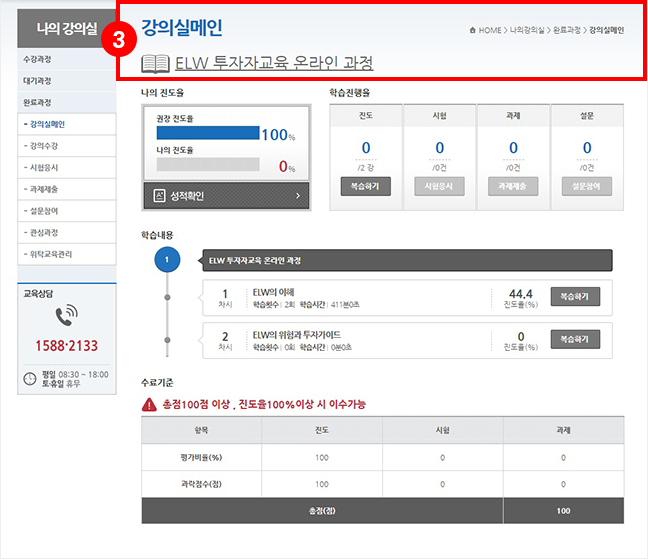
Task: Click lesson title ELW의 이해
Action: pyautogui.click(x=273, y=292)
